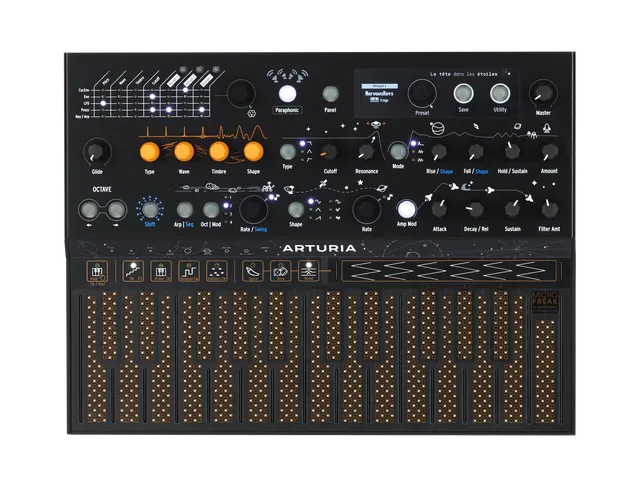Cycle the LFO Shape button
Image resolution: width=640 pixels, height=487 pixels.
click(296, 210)
